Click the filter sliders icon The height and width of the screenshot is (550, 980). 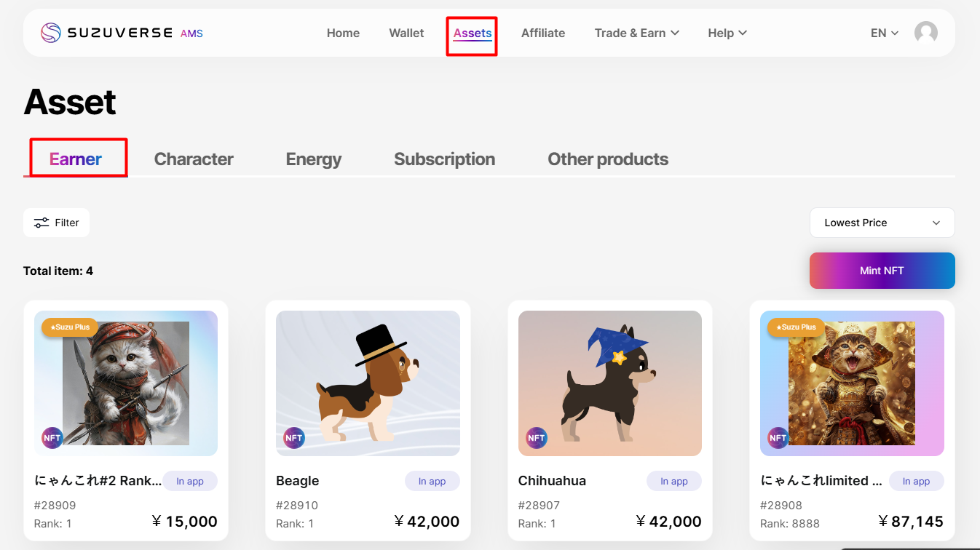click(42, 223)
